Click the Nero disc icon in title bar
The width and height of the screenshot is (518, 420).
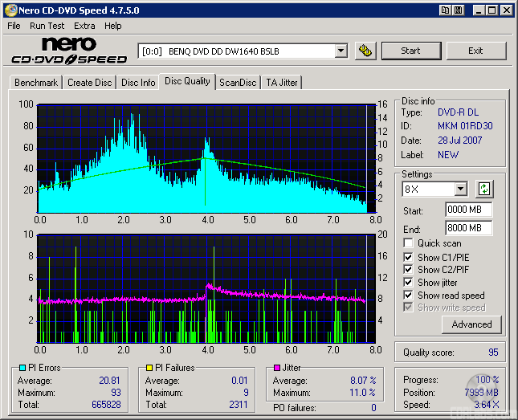pos(11,10)
